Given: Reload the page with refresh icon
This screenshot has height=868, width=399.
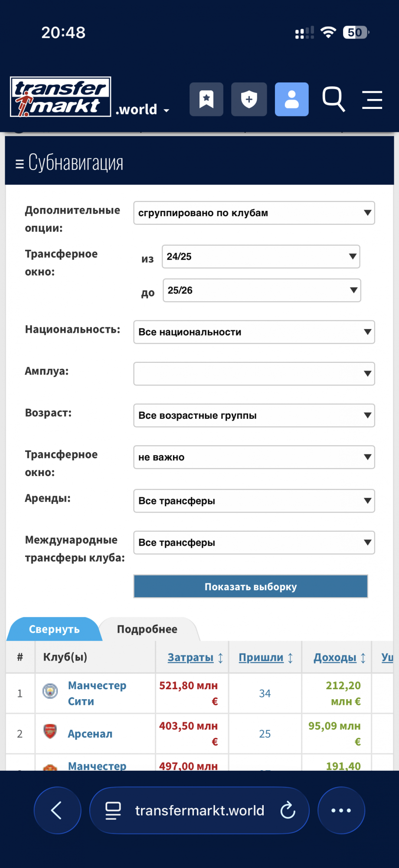Looking at the screenshot, I should click(288, 810).
